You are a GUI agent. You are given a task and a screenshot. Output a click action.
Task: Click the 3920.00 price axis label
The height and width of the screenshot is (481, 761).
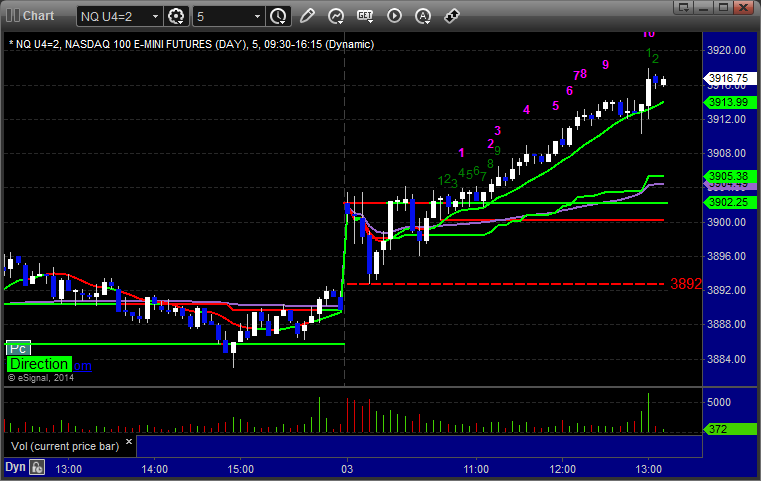727,50
